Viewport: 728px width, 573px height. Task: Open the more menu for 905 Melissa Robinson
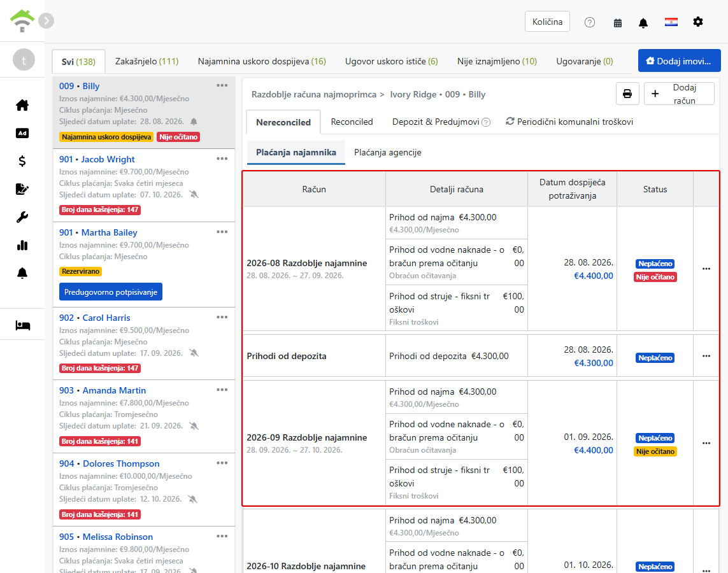coord(222,536)
